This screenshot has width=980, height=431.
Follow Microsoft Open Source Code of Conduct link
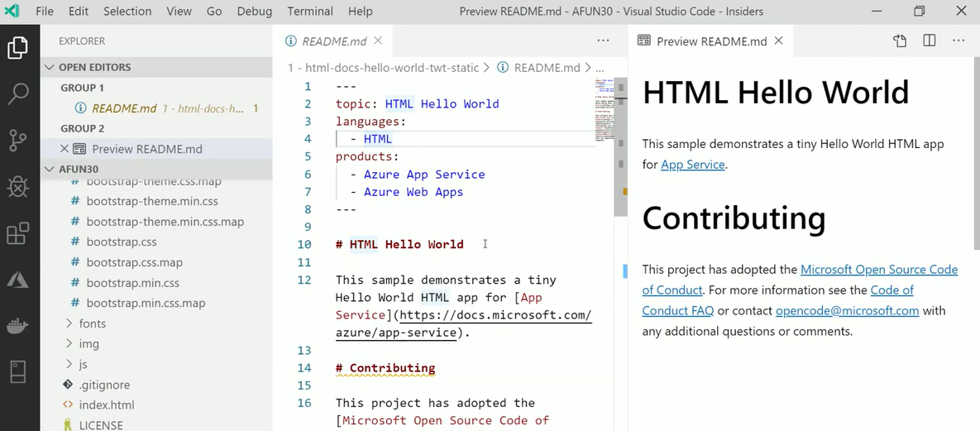point(879,270)
